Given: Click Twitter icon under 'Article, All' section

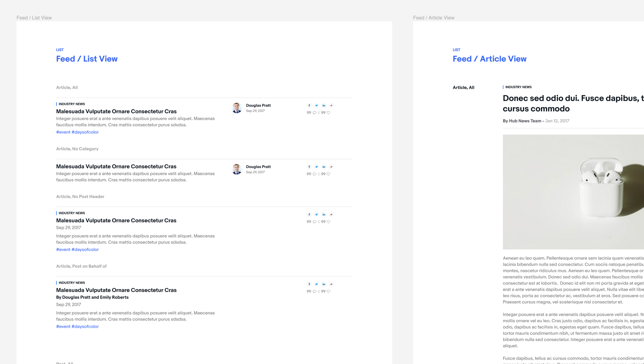Looking at the screenshot, I should pos(316,105).
